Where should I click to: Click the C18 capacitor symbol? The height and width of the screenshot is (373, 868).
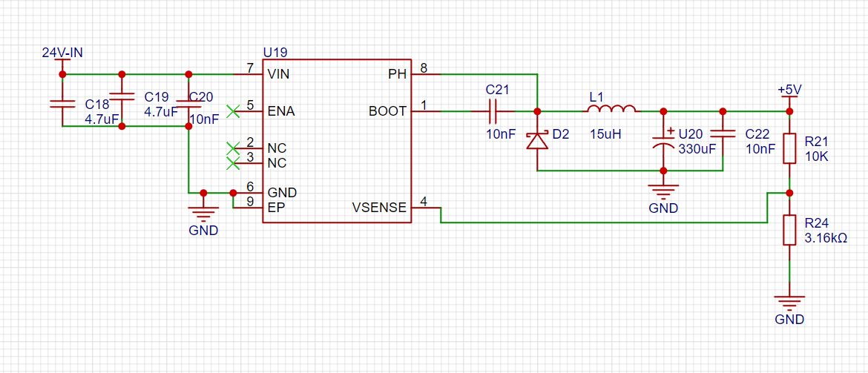click(62, 102)
